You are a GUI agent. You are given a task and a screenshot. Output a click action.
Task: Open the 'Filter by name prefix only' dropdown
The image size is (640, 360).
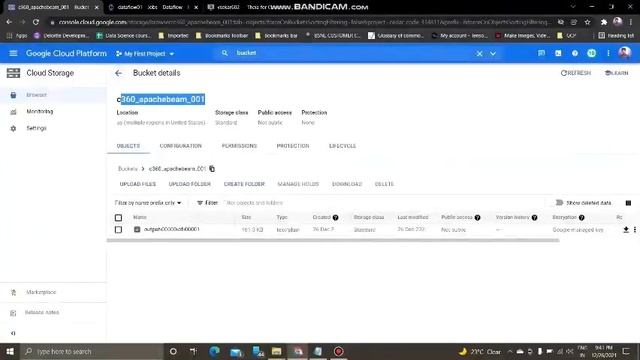(148, 203)
